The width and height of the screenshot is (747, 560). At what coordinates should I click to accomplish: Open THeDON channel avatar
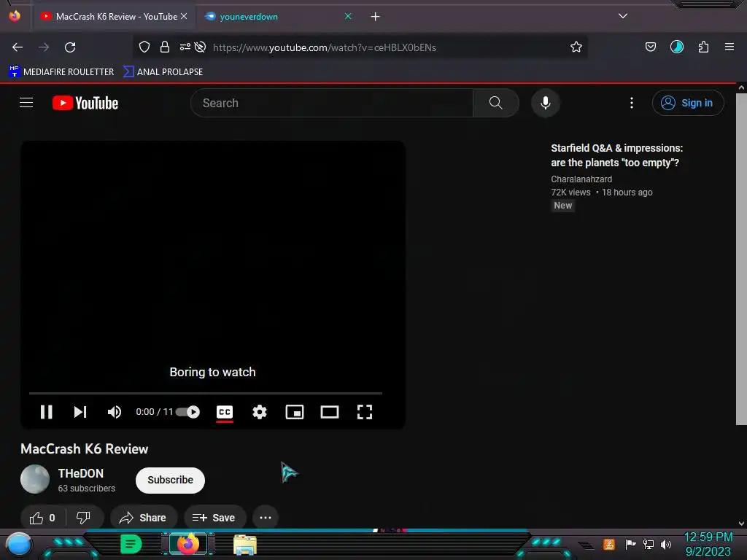pyautogui.click(x=35, y=479)
